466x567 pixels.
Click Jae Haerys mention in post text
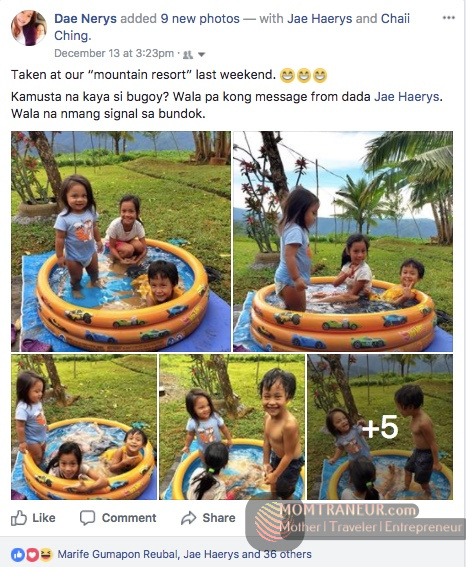pyautogui.click(x=407, y=97)
